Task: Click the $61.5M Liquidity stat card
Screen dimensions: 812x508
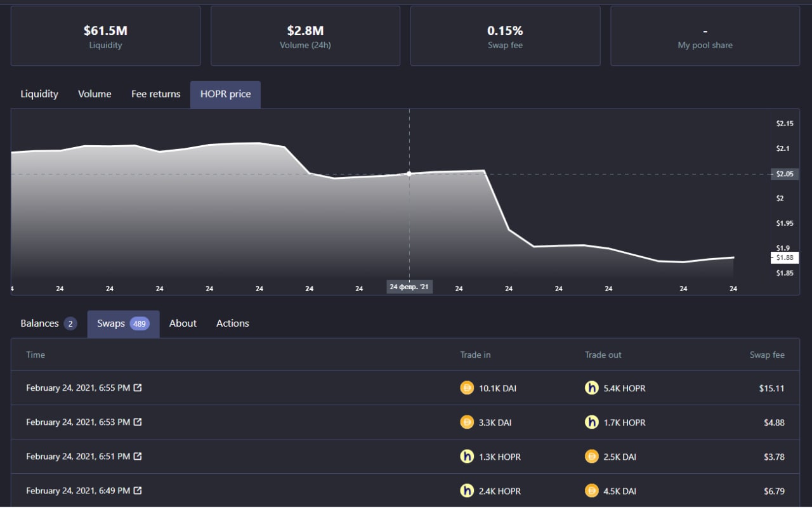Action: click(x=105, y=36)
